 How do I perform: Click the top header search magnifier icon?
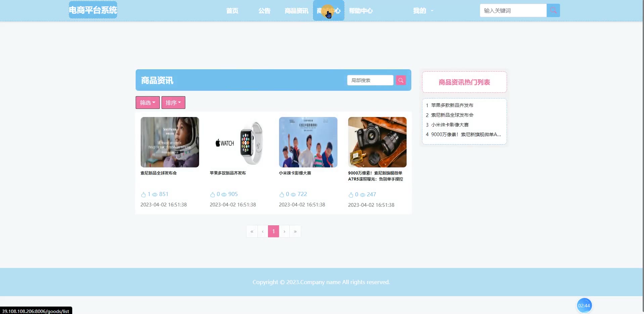[553, 10]
